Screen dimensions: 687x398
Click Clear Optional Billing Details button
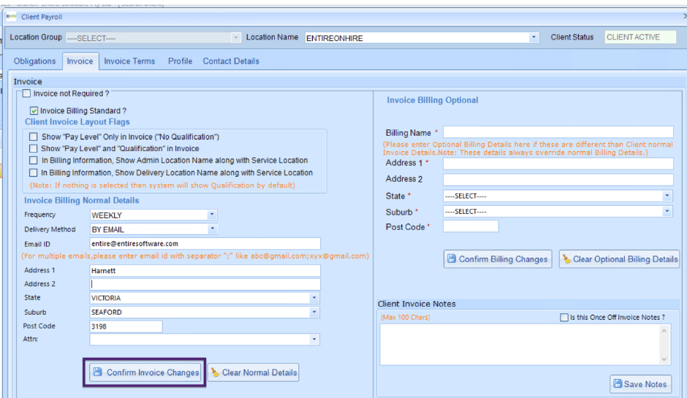pyautogui.click(x=620, y=259)
